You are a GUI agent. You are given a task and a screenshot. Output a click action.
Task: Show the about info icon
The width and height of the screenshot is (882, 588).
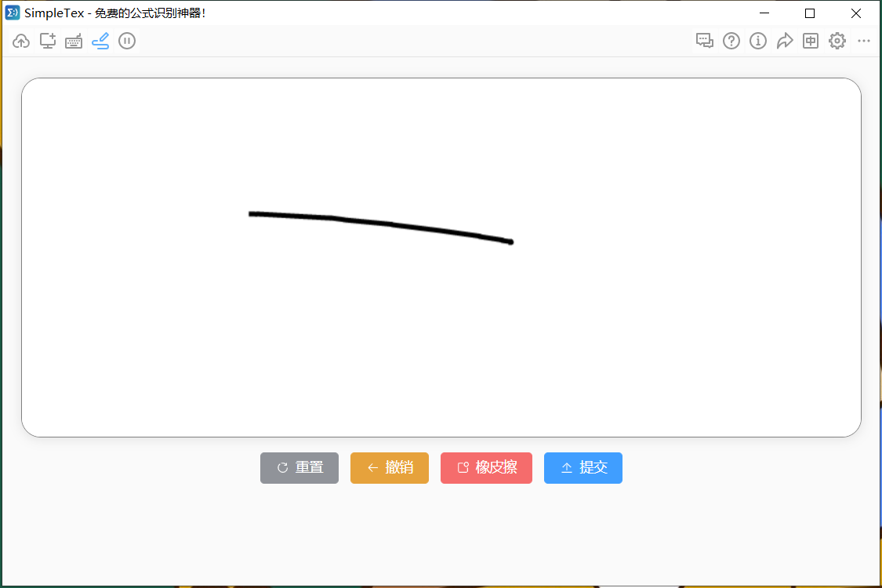[758, 42]
